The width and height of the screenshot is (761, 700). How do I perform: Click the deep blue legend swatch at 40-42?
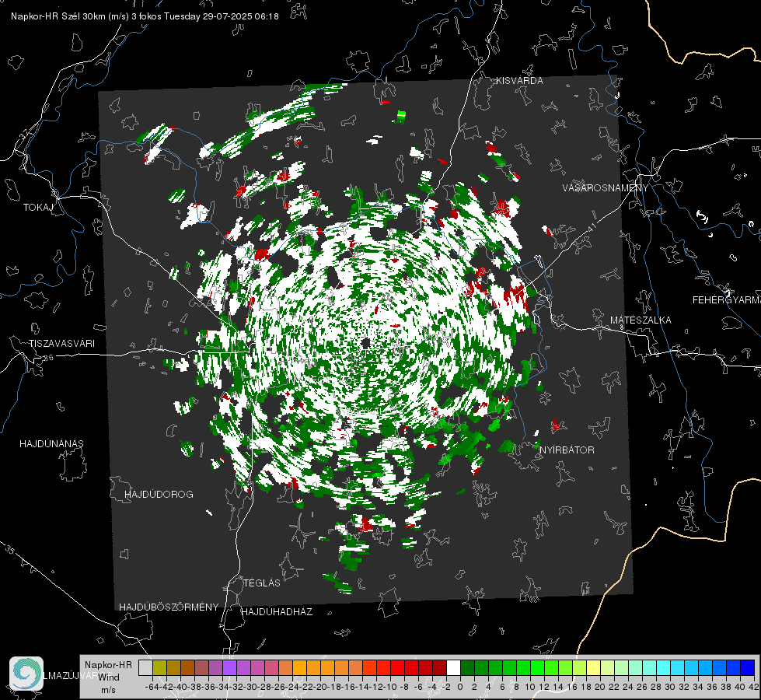(748, 667)
